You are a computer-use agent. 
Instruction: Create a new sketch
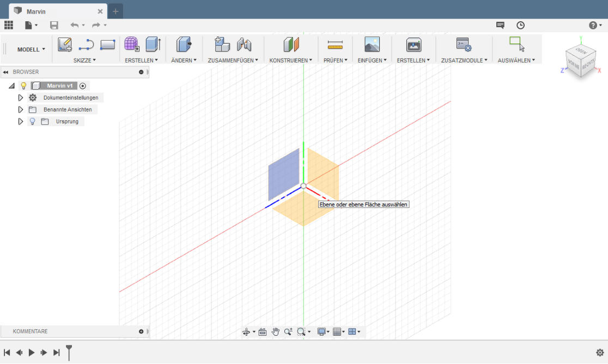[65, 45]
